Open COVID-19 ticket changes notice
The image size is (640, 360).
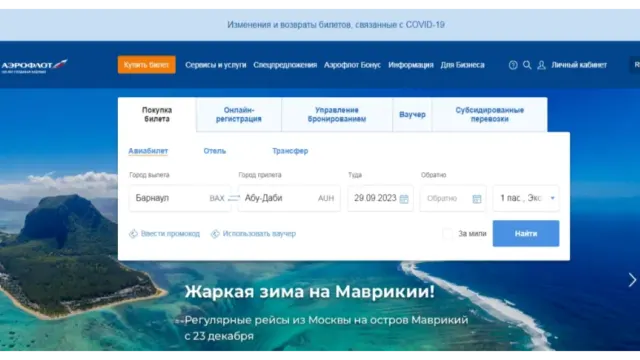click(x=336, y=25)
